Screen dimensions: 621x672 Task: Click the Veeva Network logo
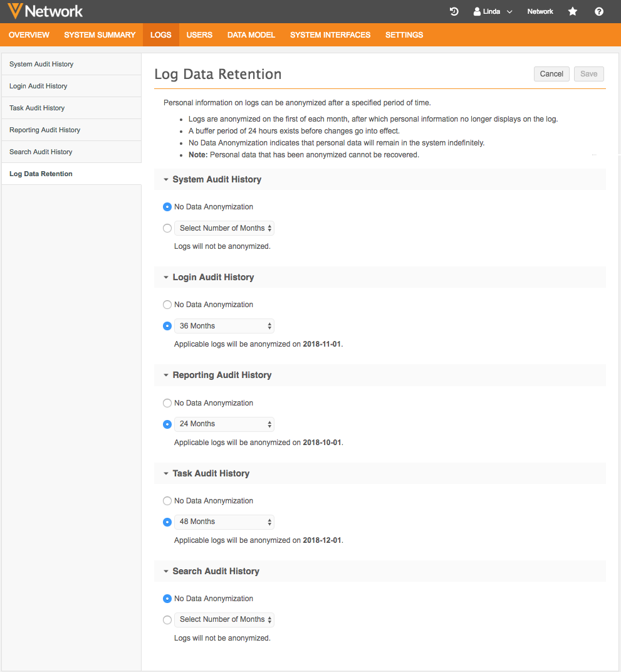(x=45, y=11)
